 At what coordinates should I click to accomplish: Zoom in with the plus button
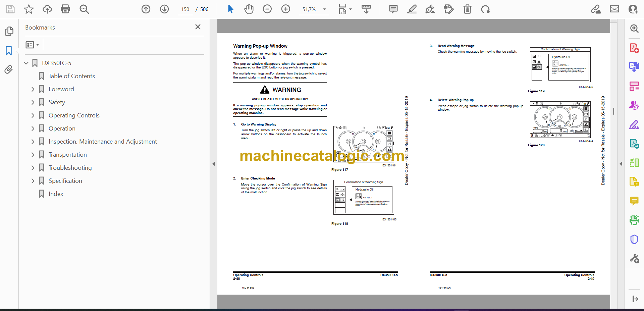coord(286,9)
